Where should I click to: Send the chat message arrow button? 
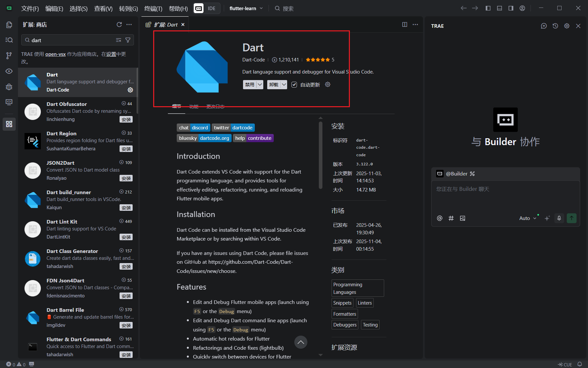click(572, 218)
